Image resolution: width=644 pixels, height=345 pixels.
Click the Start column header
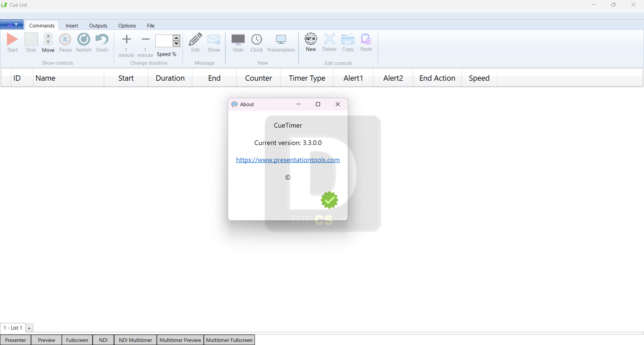(x=126, y=78)
